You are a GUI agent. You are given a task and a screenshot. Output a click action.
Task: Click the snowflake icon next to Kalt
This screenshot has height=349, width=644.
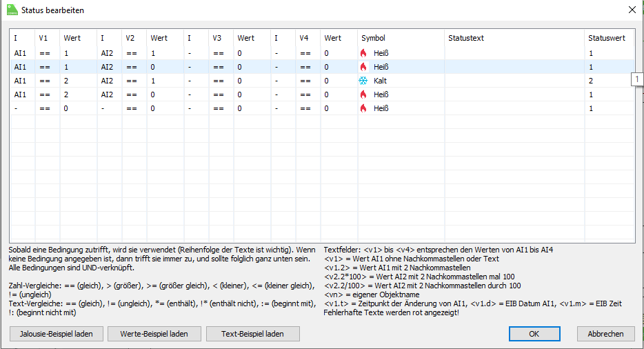click(x=363, y=81)
